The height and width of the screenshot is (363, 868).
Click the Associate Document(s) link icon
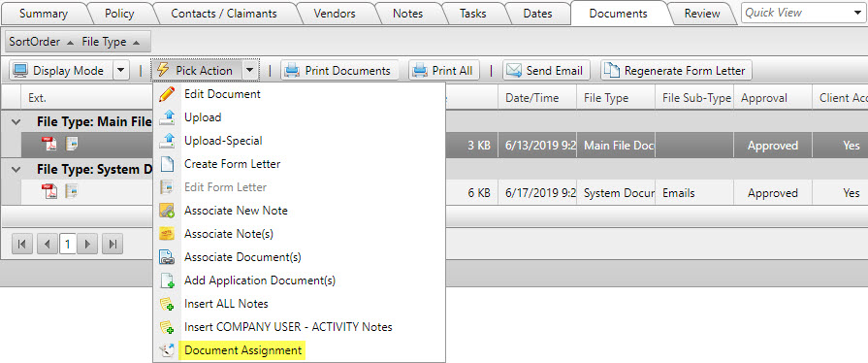[167, 257]
